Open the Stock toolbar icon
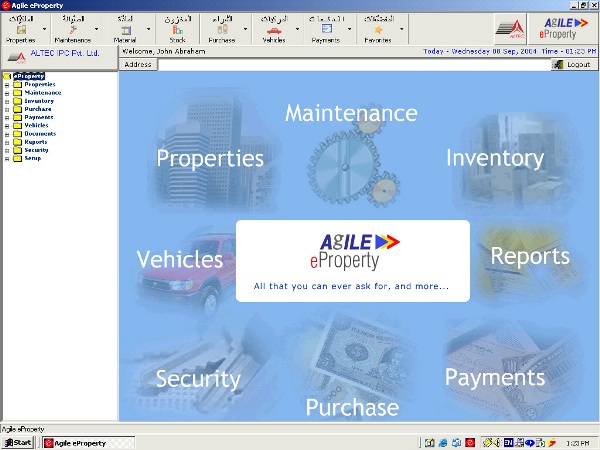The height and width of the screenshot is (450, 600). tap(178, 29)
